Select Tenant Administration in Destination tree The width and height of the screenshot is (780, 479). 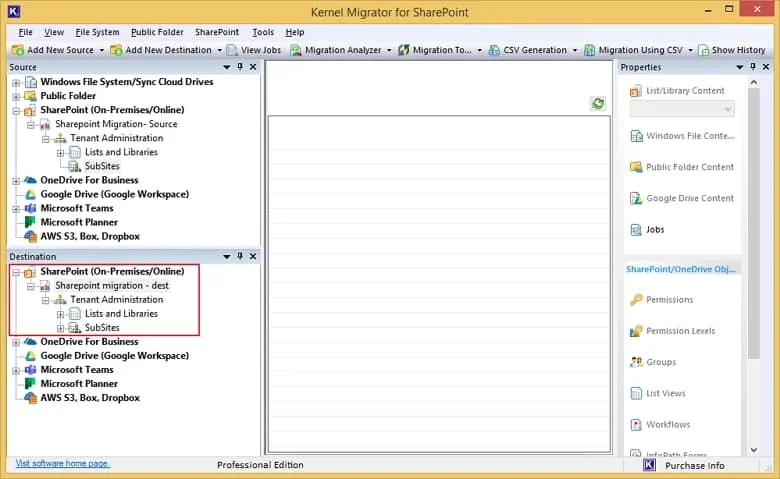click(116, 300)
